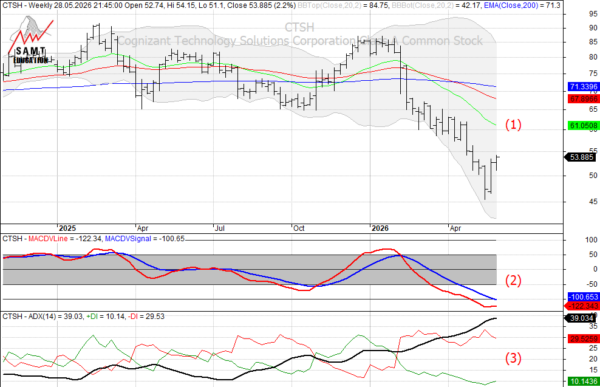Click the 2025 date axis label

click(x=67, y=228)
